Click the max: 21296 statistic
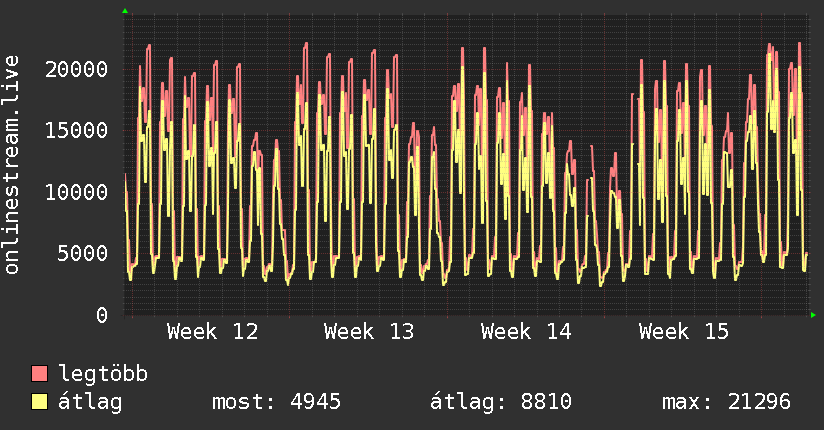 pyautogui.click(x=726, y=402)
